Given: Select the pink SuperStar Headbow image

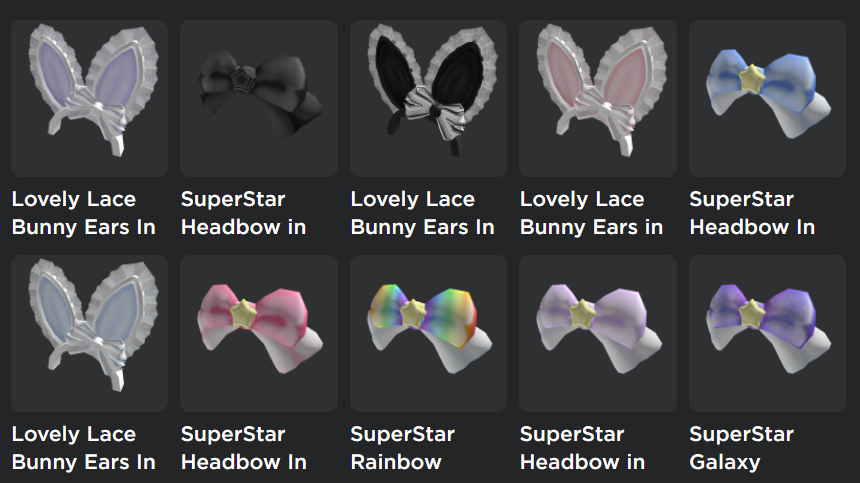Looking at the screenshot, I should pyautogui.click(x=259, y=333).
